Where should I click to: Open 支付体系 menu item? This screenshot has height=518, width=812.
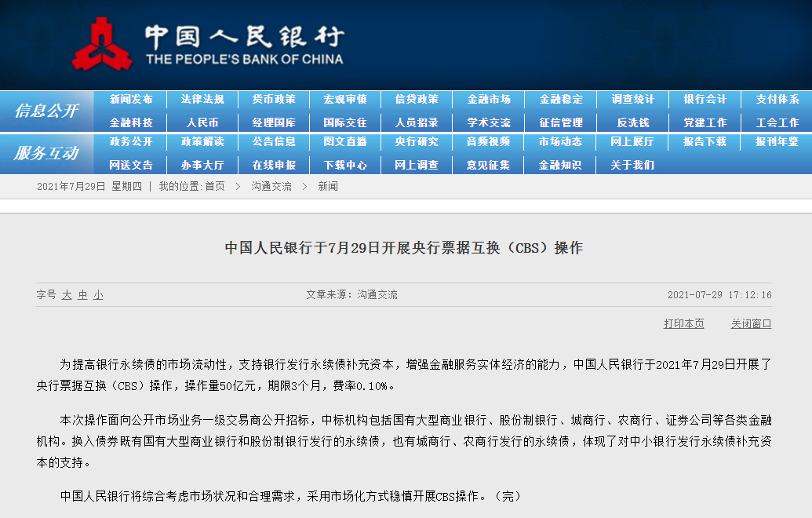pos(777,99)
